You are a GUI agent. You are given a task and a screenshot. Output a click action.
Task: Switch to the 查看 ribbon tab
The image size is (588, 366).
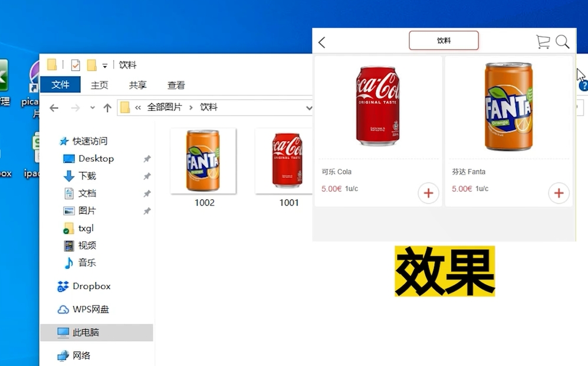pos(176,85)
